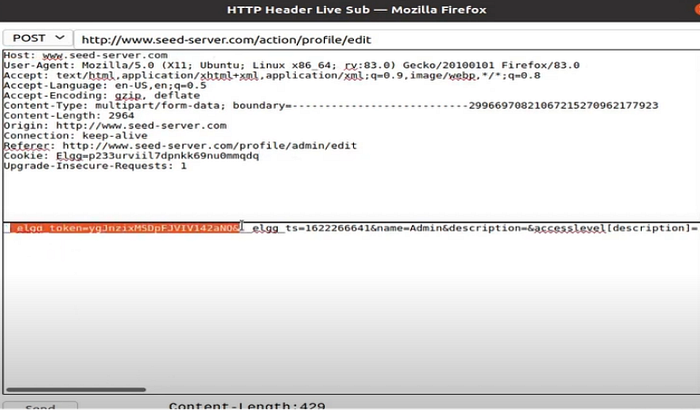Viewport: 700px width, 410px height.
Task: Click the Content-Length: 2964 header line
Action: (x=69, y=116)
